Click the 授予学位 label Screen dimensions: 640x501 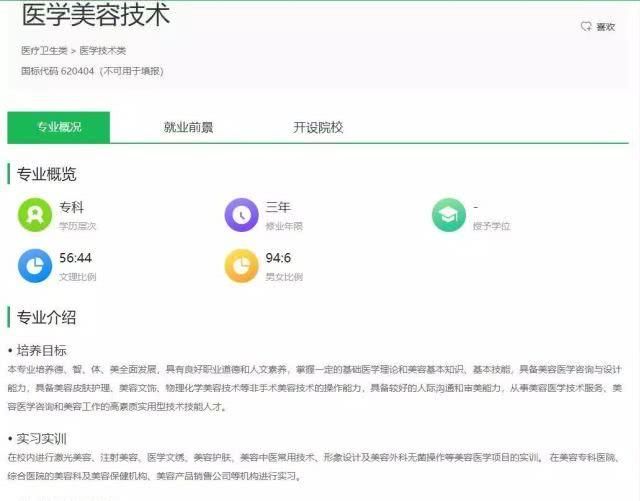(492, 226)
